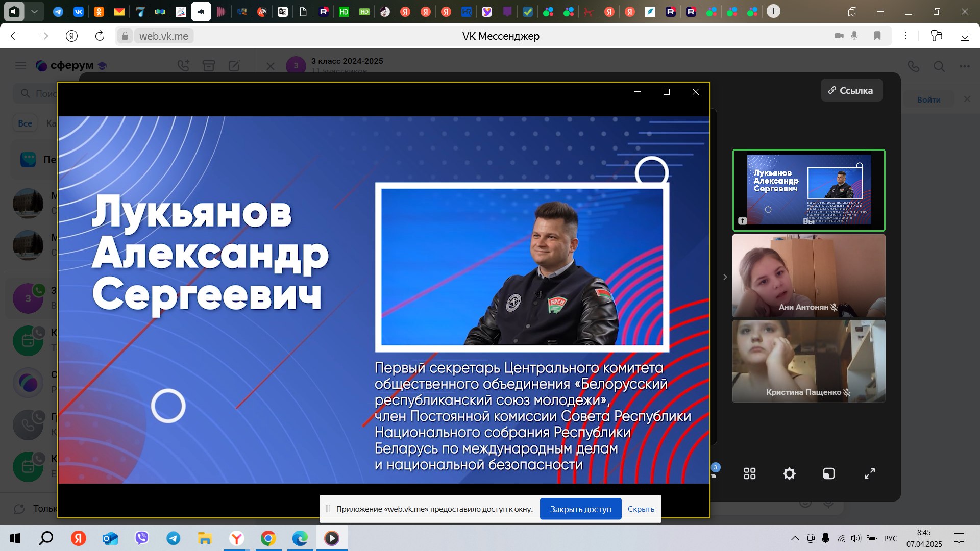Open the Yandex Browser main menu
The height and width of the screenshot is (551, 980).
point(880,11)
